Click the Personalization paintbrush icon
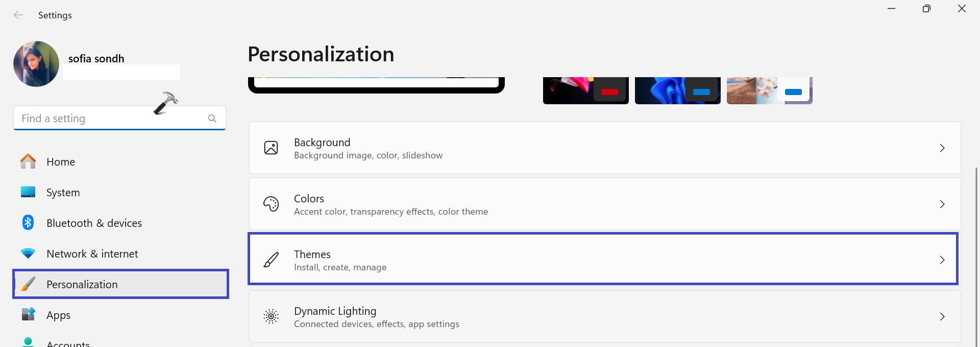 pos(28,284)
